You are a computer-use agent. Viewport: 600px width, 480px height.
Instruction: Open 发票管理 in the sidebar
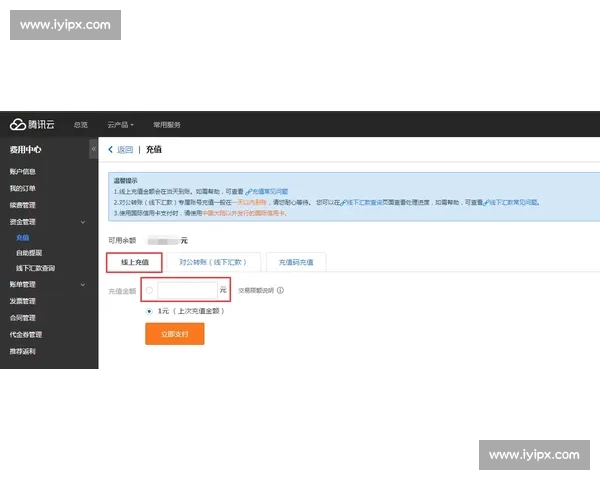click(x=23, y=301)
